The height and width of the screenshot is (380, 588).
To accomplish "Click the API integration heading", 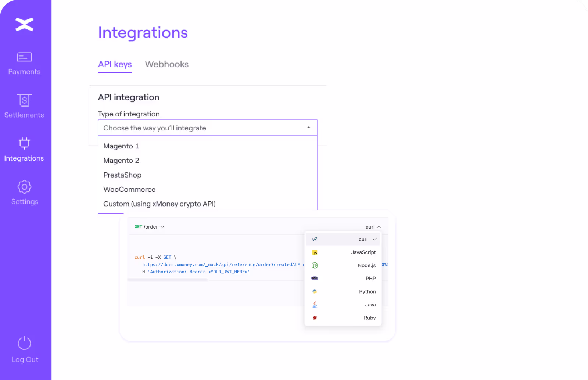I will pyautogui.click(x=129, y=97).
